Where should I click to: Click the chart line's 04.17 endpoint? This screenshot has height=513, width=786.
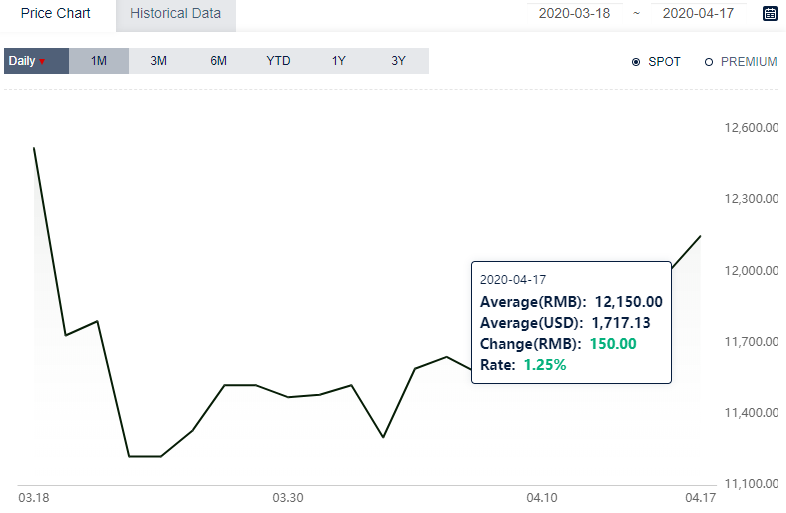pos(701,236)
